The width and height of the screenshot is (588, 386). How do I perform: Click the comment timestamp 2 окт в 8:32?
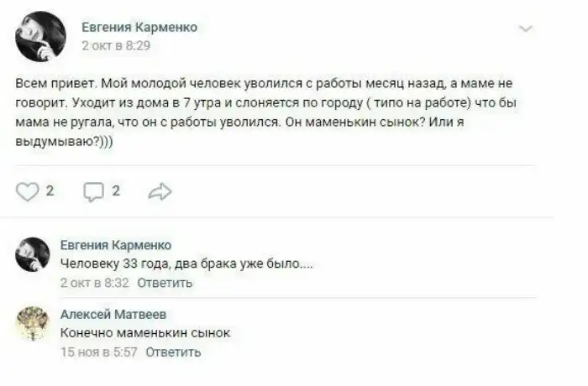coord(94,283)
